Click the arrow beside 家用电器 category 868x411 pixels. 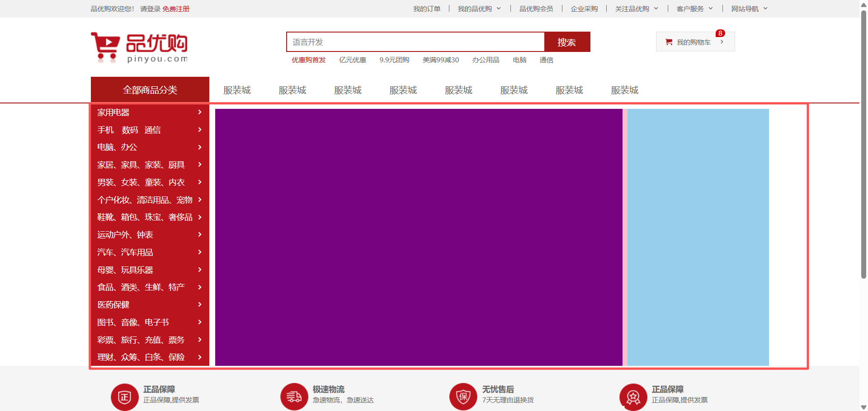pos(200,112)
